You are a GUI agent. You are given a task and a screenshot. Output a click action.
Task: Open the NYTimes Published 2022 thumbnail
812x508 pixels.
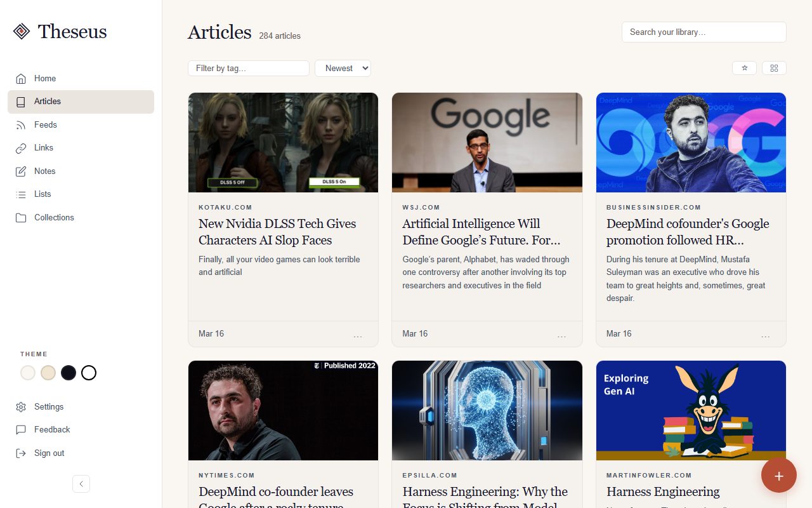coord(284,411)
